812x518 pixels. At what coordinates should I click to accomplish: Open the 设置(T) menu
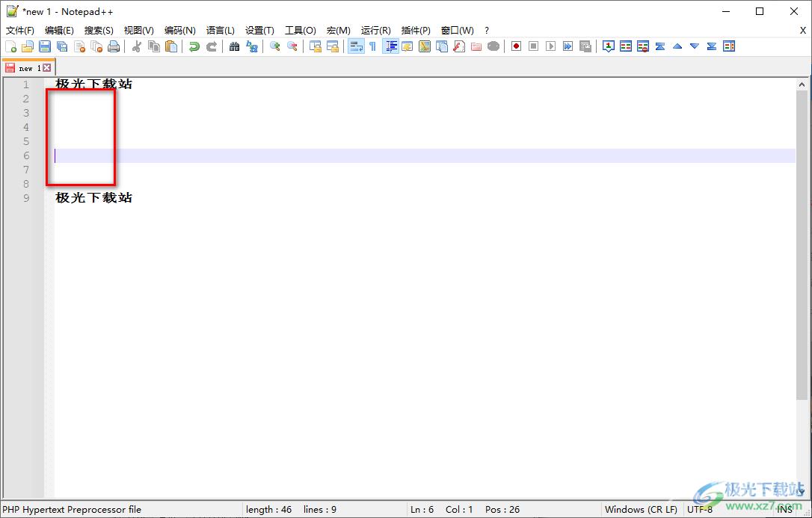pyautogui.click(x=260, y=31)
